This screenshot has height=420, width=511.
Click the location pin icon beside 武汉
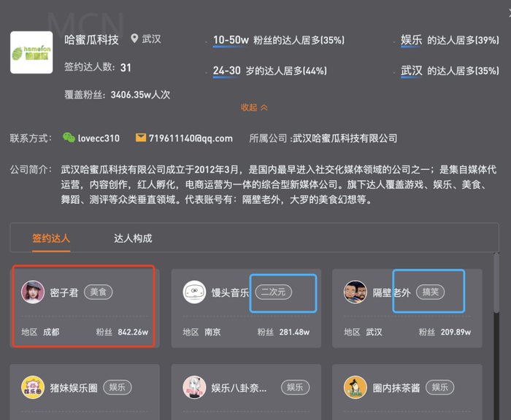(134, 39)
